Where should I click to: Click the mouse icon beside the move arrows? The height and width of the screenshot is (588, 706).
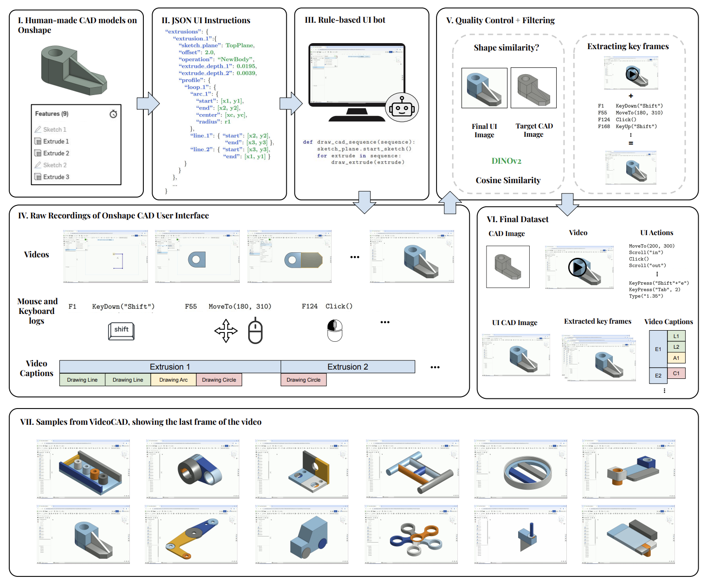pyautogui.click(x=255, y=331)
